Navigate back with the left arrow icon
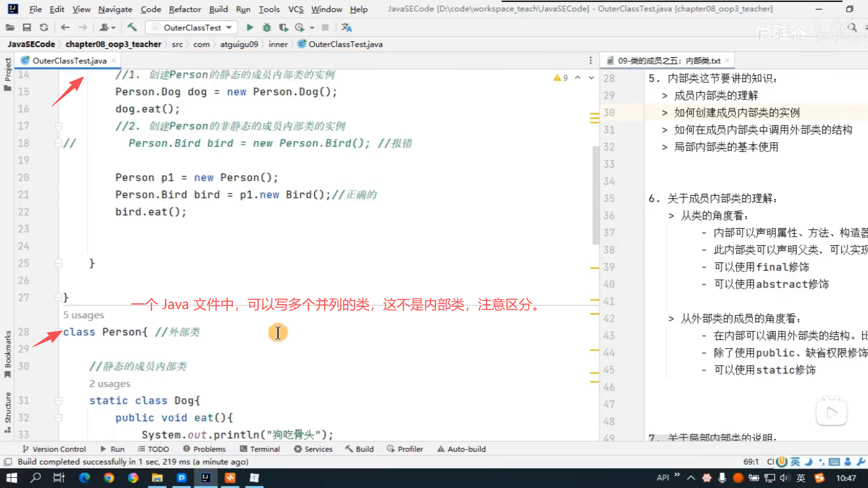Viewport: 868px width, 488px height. (65, 28)
